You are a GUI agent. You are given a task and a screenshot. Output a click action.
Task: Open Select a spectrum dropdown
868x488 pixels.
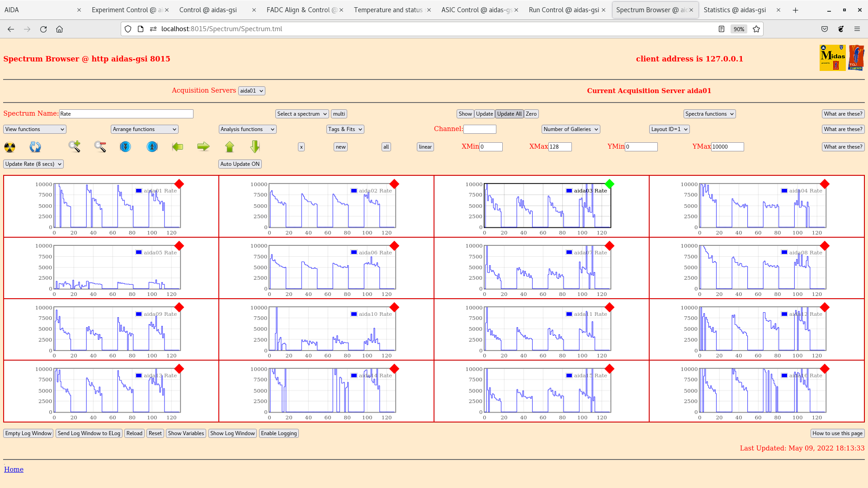[302, 114]
